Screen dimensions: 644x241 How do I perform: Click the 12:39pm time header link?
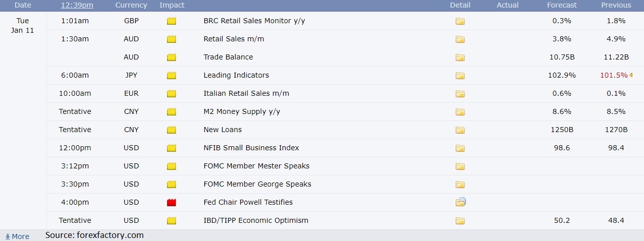[77, 5]
